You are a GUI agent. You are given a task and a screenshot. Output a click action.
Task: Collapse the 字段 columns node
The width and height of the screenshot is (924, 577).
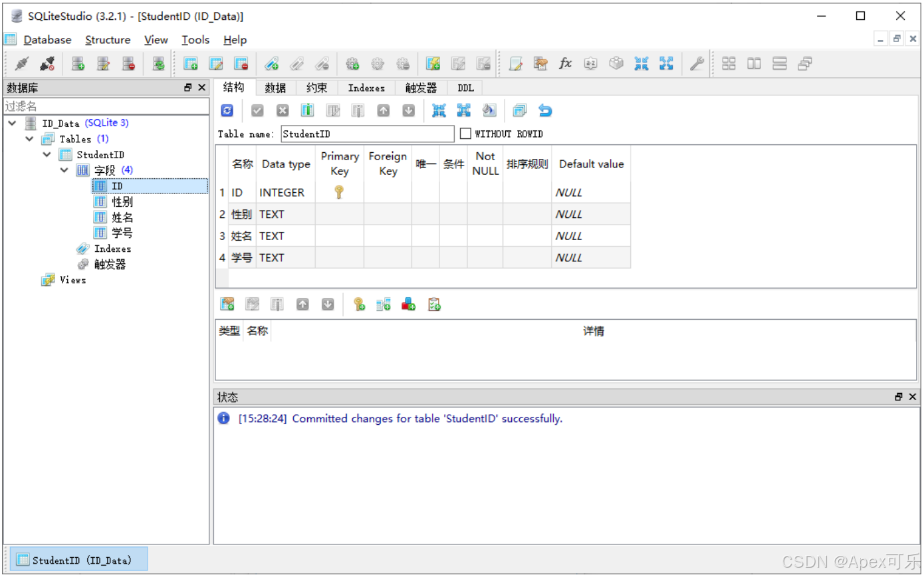64,170
